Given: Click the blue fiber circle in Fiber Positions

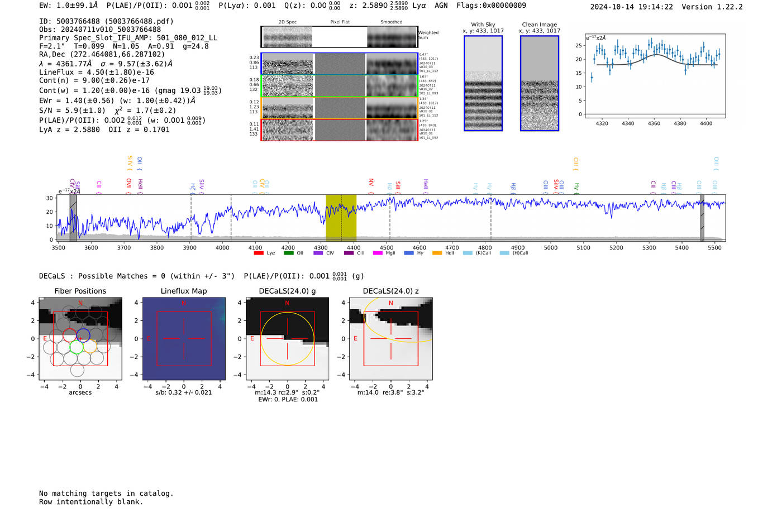Looking at the screenshot, I should click(83, 335).
